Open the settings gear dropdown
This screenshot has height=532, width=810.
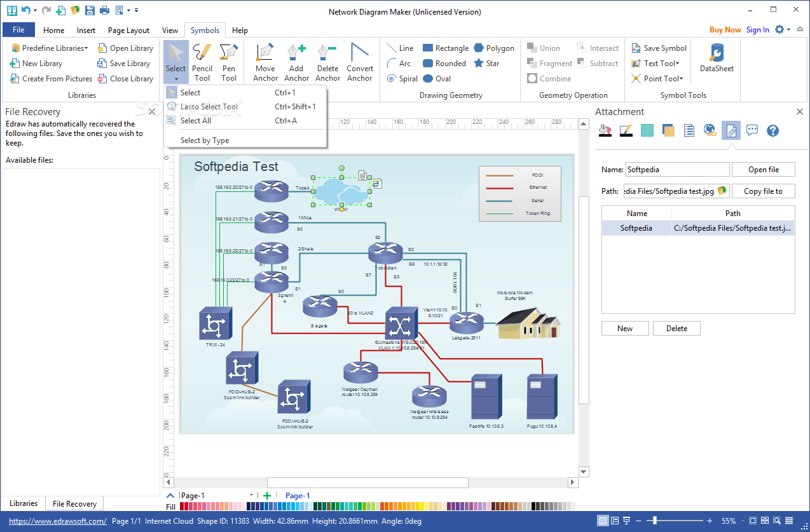tap(783, 29)
